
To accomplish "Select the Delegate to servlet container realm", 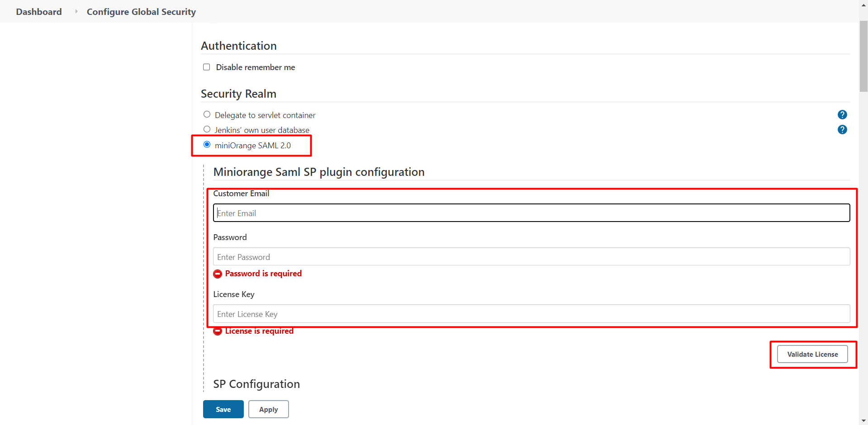I will 207,114.
